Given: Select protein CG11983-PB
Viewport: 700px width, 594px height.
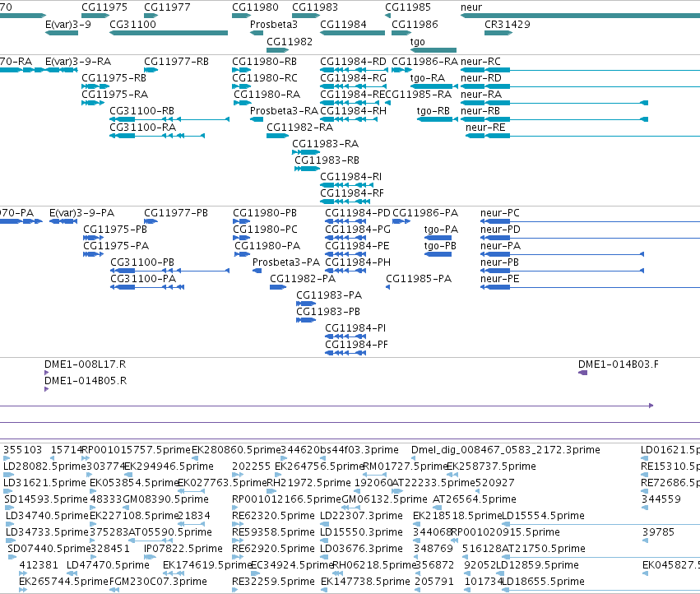Looking at the screenshot, I should click(x=328, y=312).
